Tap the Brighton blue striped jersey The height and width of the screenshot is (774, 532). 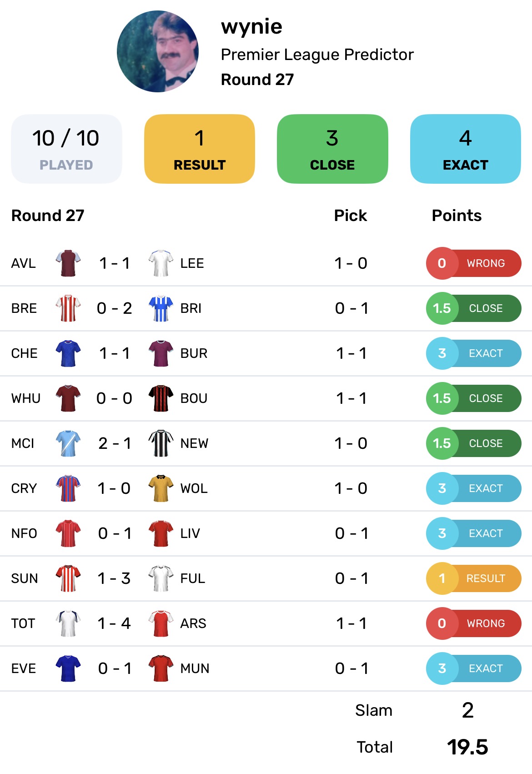(x=161, y=308)
